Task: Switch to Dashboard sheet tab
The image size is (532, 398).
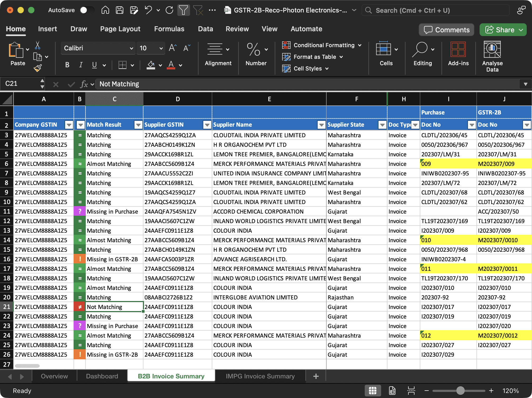Action: (102, 376)
